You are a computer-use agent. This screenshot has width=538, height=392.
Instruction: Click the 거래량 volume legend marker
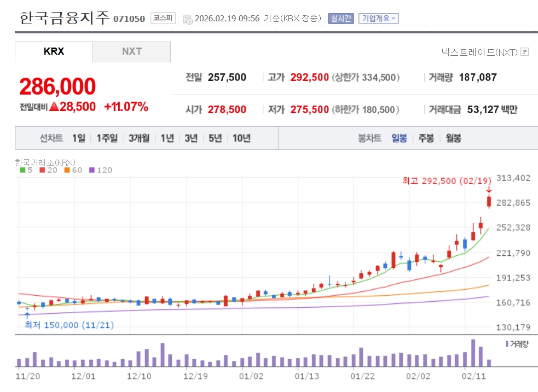[x=506, y=344]
